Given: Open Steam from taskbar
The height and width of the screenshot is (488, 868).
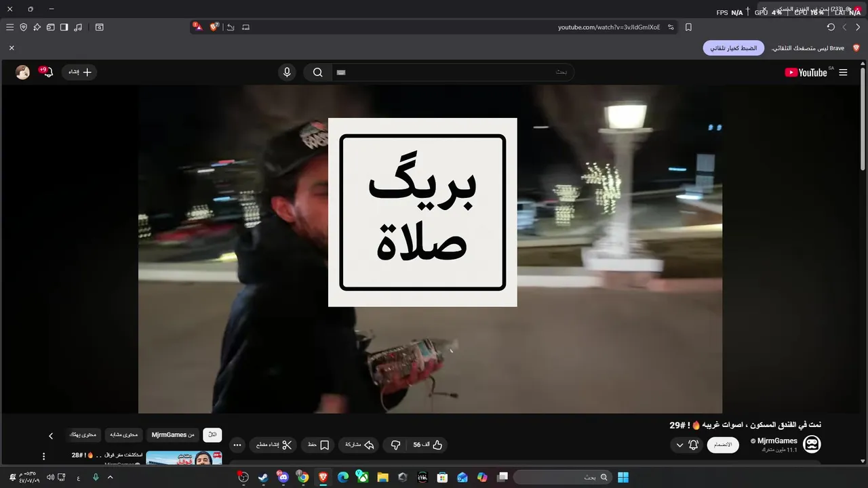Looking at the screenshot, I should click(x=263, y=477).
